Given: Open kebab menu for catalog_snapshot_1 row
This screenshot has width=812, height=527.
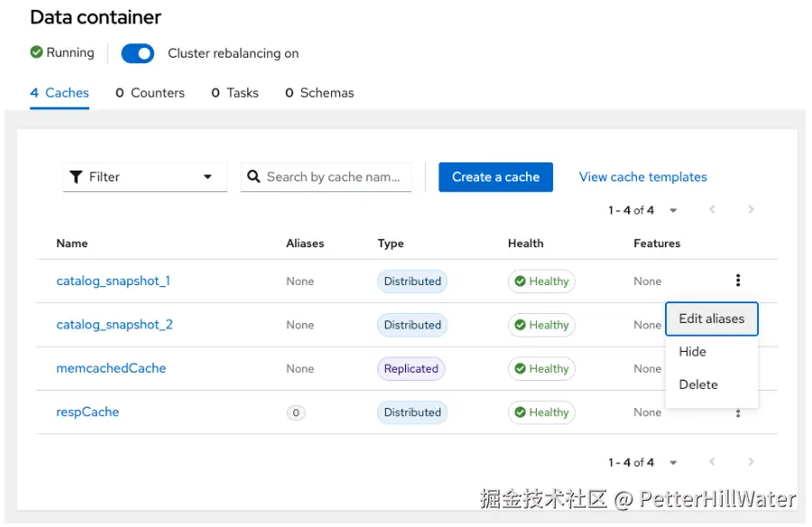Looking at the screenshot, I should [738, 281].
